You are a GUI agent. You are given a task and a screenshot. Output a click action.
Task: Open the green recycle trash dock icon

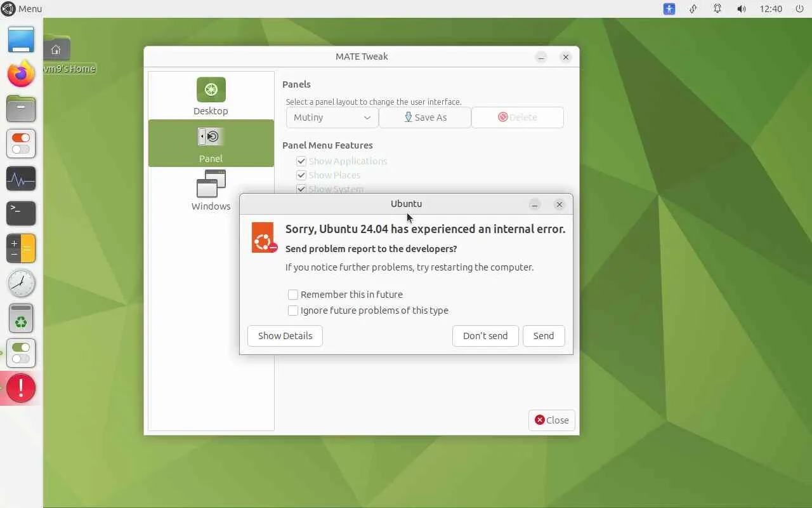click(x=21, y=318)
